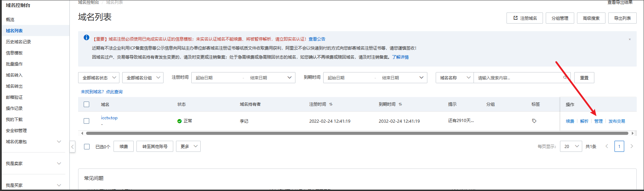
Task: Click the domain search input field
Action: tap(517, 78)
